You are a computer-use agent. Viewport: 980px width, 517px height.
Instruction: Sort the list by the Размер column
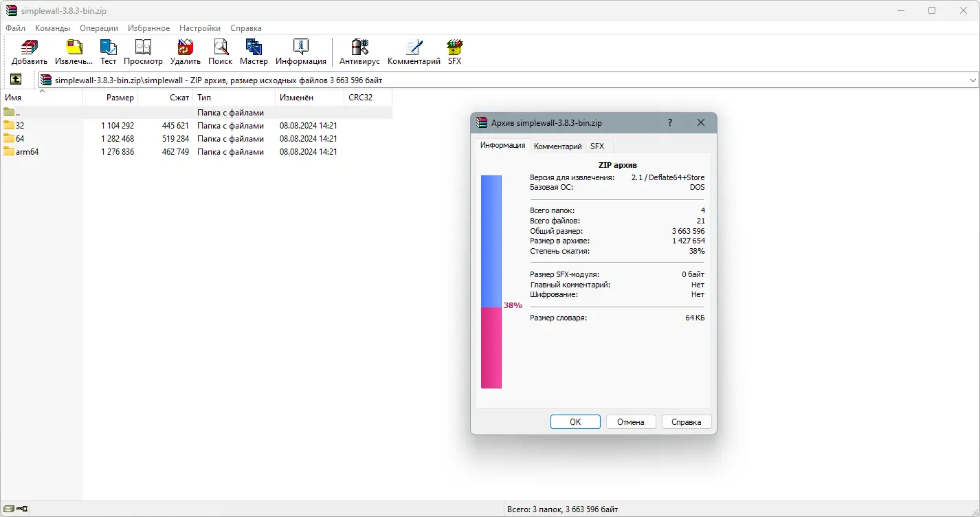pos(111,98)
